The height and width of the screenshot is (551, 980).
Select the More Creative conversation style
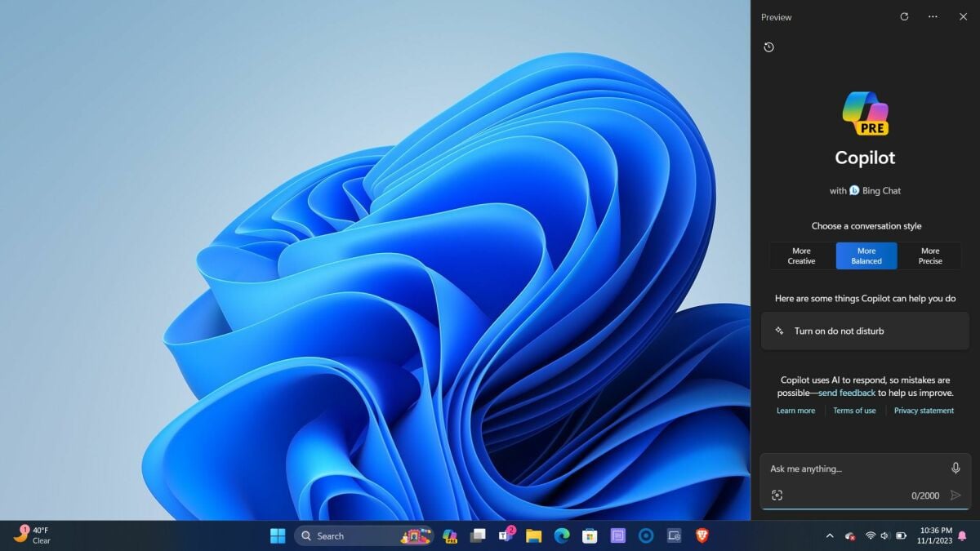pyautogui.click(x=800, y=256)
